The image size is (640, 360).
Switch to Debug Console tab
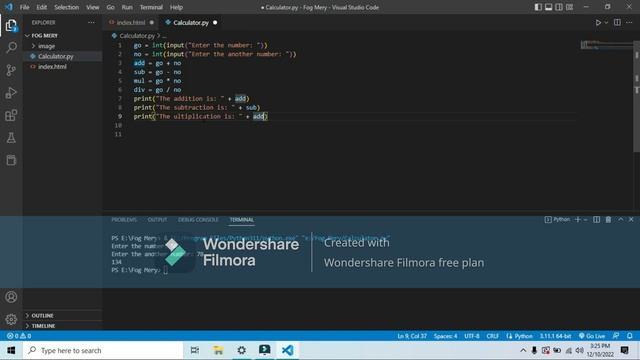(198, 220)
